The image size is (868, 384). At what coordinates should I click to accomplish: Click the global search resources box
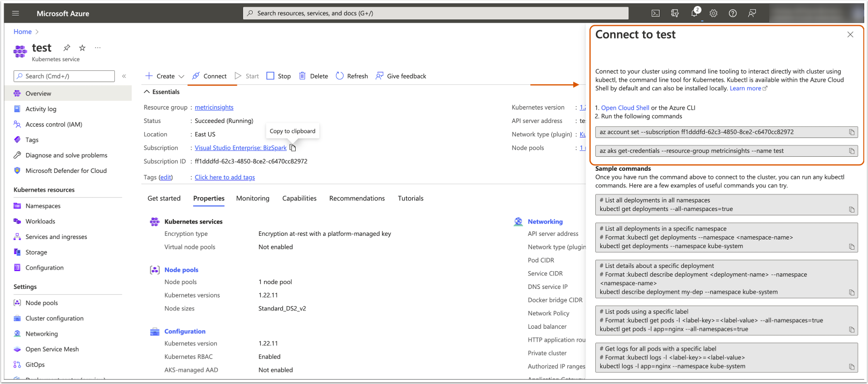(x=436, y=13)
